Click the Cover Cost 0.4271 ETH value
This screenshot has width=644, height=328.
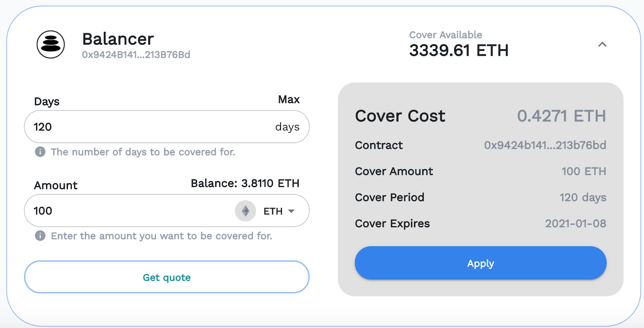[561, 116]
